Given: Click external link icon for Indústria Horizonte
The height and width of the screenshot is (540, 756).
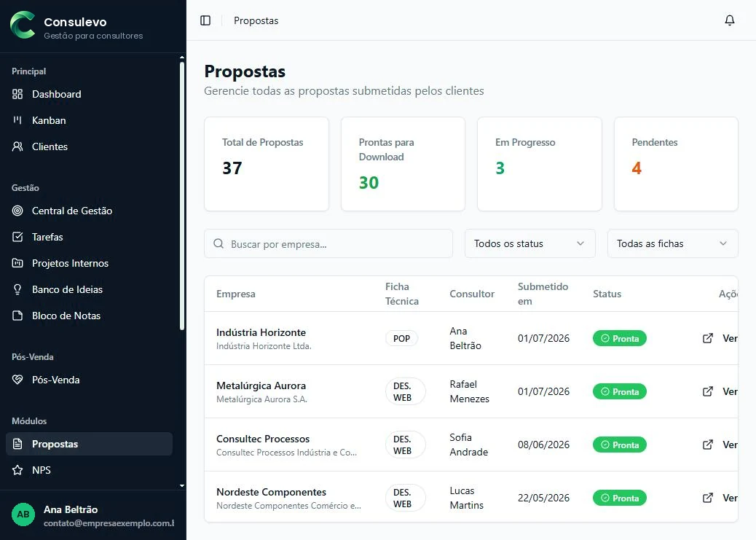Looking at the screenshot, I should tap(707, 338).
